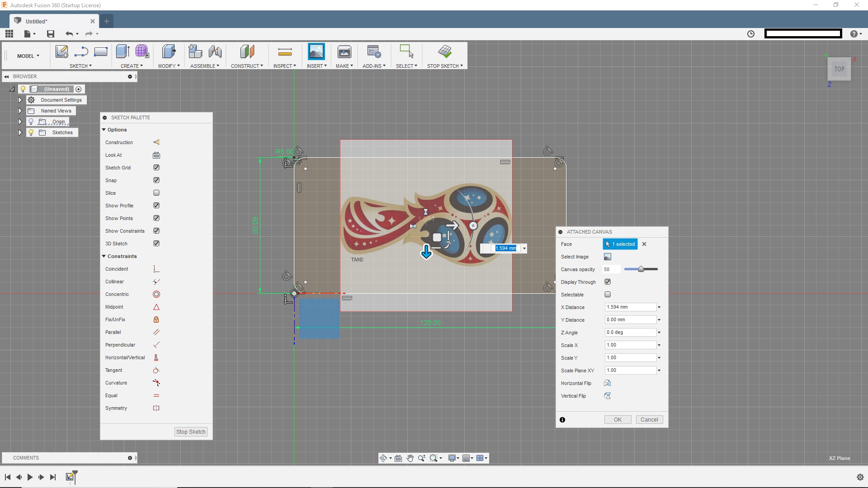Expand the Sketches tree item
This screenshot has height=488, width=868.
click(x=20, y=132)
